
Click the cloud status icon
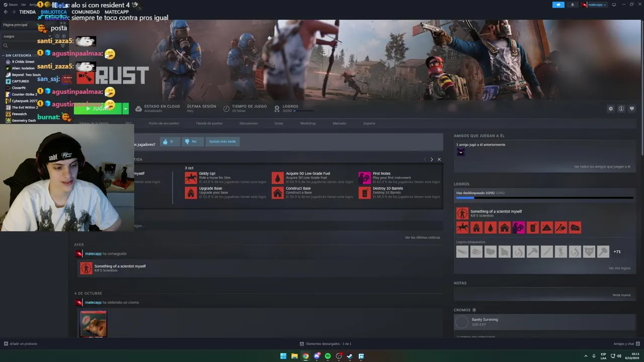point(138,109)
